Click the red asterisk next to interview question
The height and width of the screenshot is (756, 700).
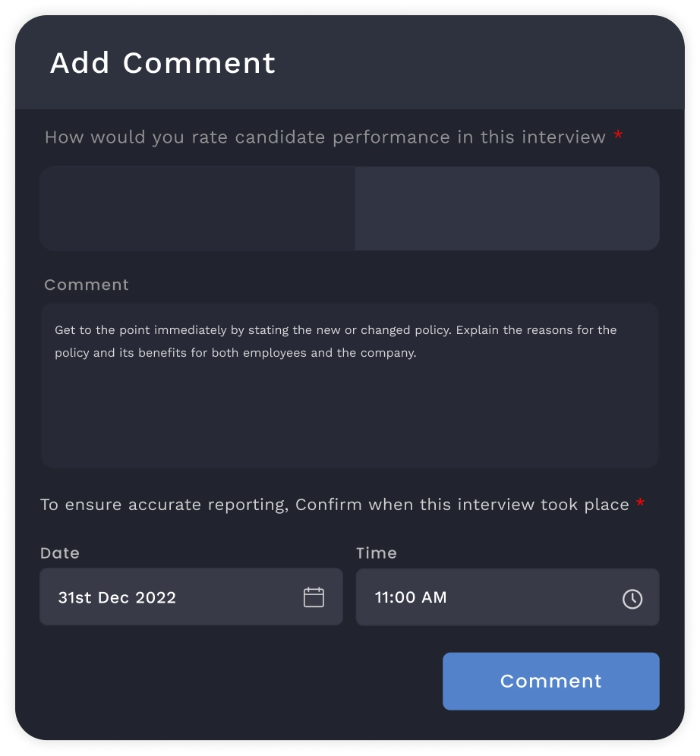click(617, 137)
